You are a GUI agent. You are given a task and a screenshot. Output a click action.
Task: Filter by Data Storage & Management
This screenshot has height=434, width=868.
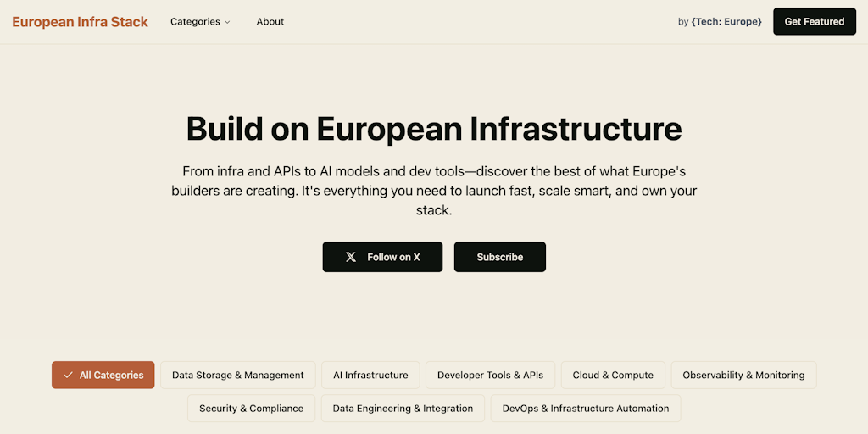[x=238, y=375]
